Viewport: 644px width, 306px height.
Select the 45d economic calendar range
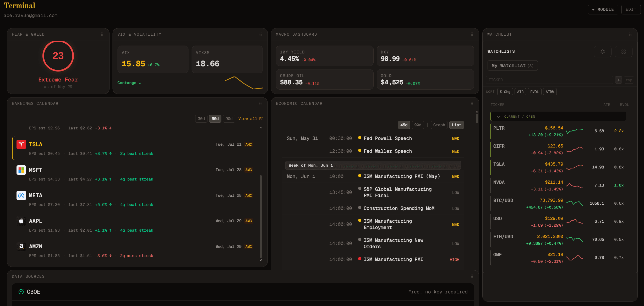click(404, 125)
